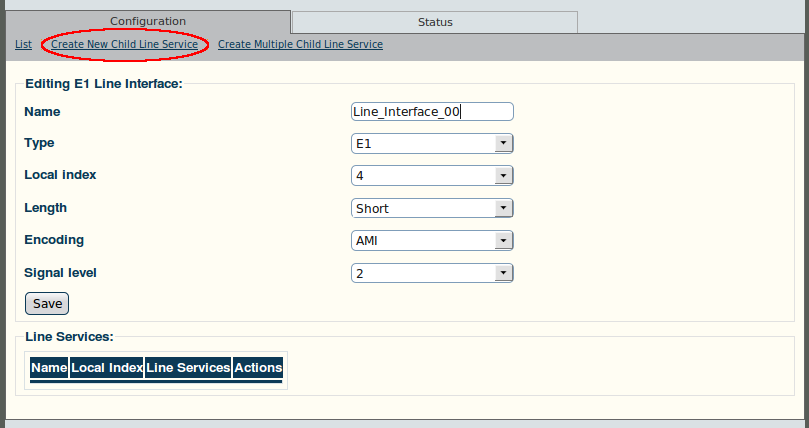Click the Line Services column header
The height and width of the screenshot is (428, 809).
coord(188,368)
